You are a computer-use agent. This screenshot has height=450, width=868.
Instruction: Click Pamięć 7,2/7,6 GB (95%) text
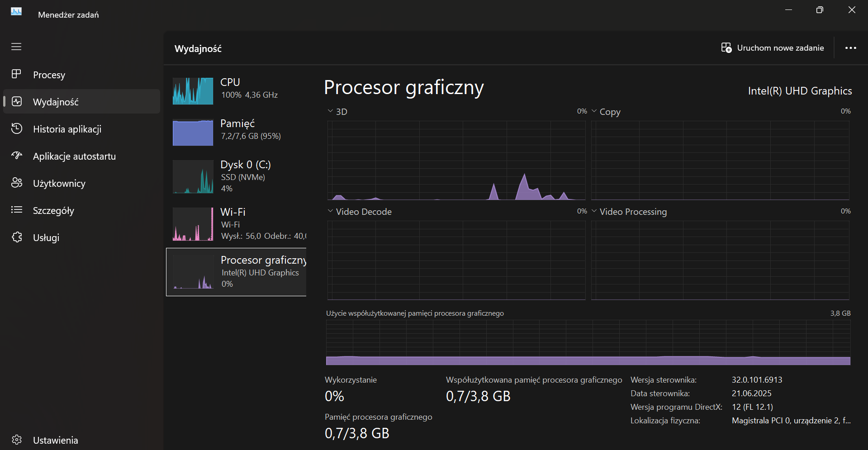click(251, 136)
